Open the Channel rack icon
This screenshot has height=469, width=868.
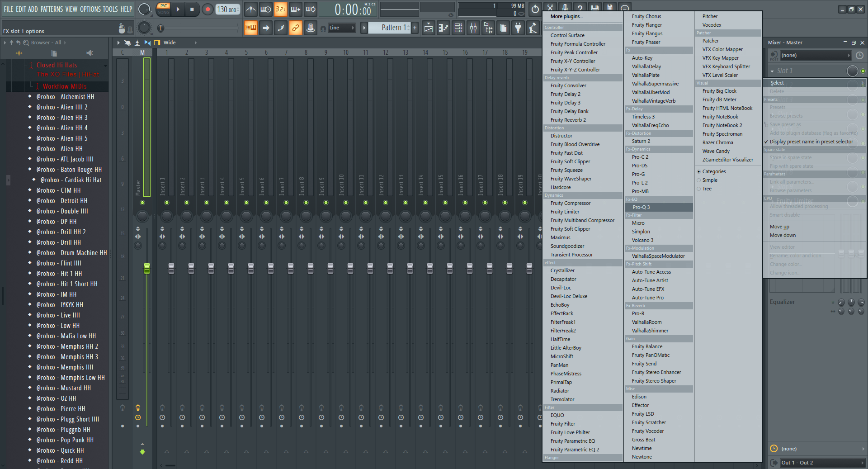coord(458,28)
